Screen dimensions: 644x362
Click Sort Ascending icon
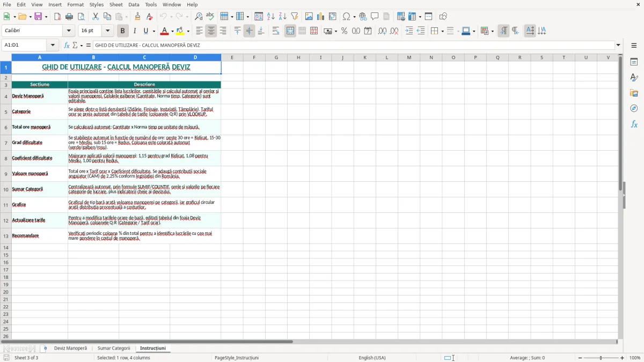click(271, 17)
